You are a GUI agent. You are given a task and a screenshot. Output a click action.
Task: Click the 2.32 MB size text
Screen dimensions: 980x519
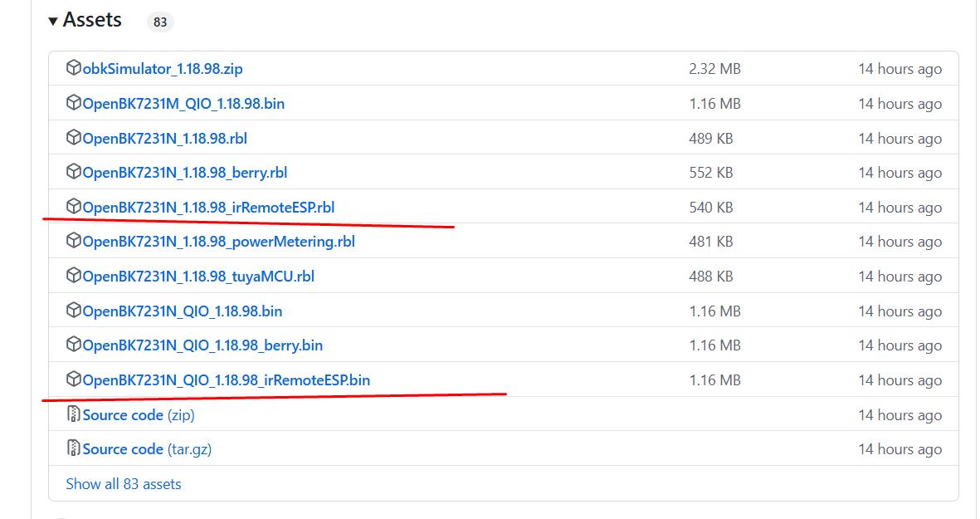[715, 69]
